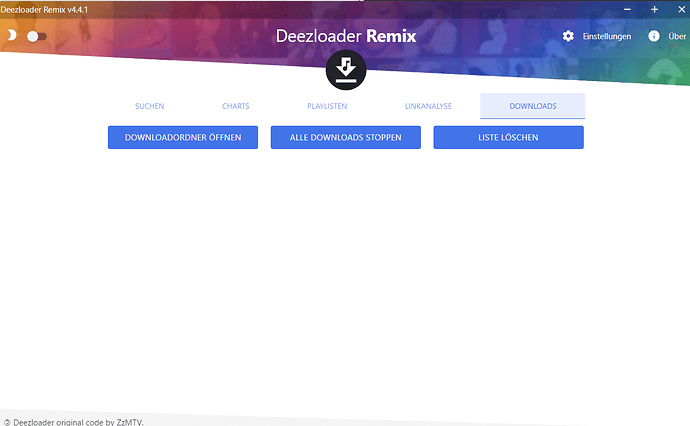Switch to the SUCHEN tab
690x426 pixels.
point(150,106)
